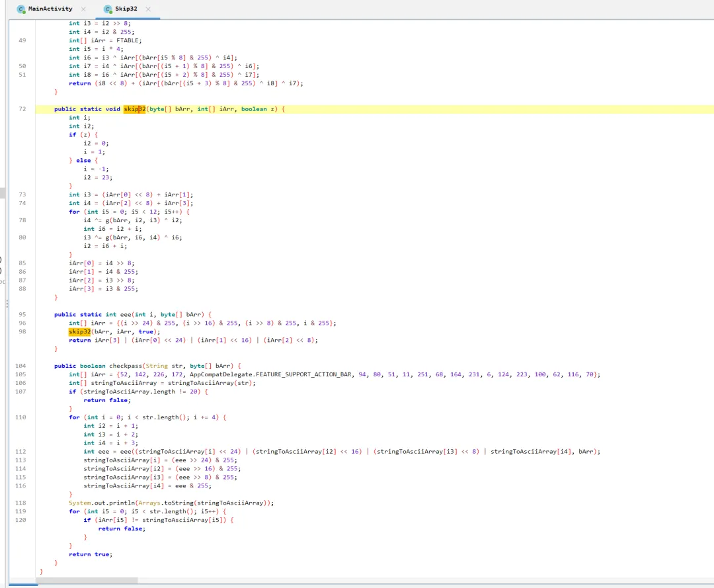The height and width of the screenshot is (588, 714).
Task: Click the horizontal scrollbar at the bottom
Action: coord(87,581)
